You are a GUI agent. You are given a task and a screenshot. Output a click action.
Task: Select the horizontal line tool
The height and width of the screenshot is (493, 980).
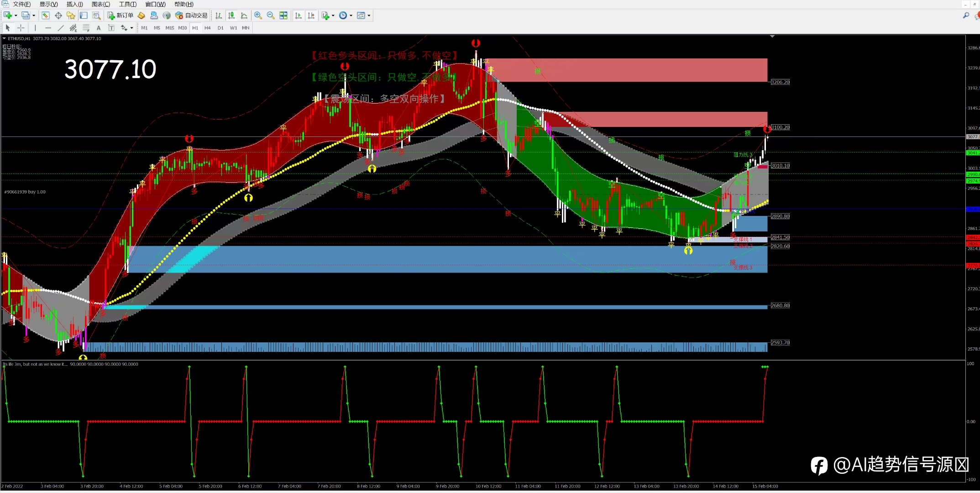[48, 28]
